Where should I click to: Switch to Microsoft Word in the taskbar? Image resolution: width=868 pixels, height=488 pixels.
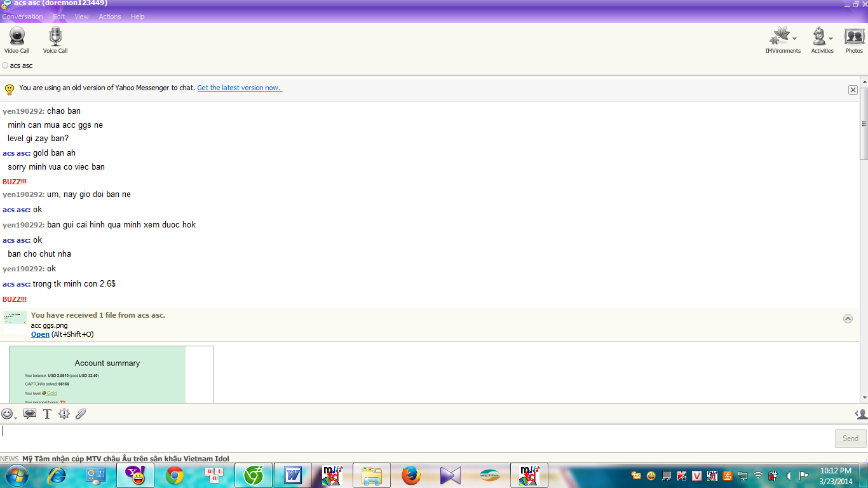coord(293,475)
